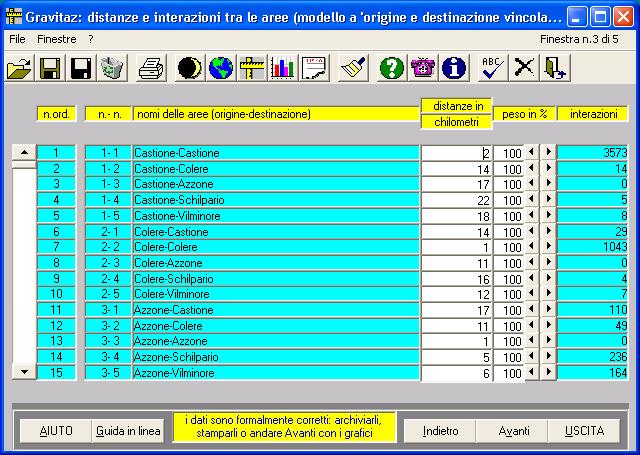Click the blue info icon
Viewport: 640px width, 455px height.
pyautogui.click(x=455, y=68)
